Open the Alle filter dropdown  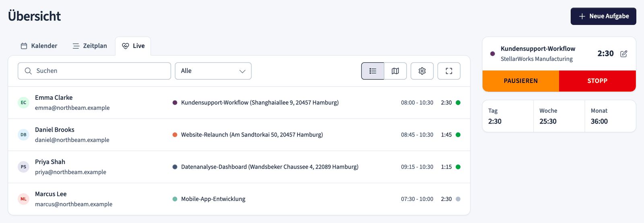[x=213, y=71]
